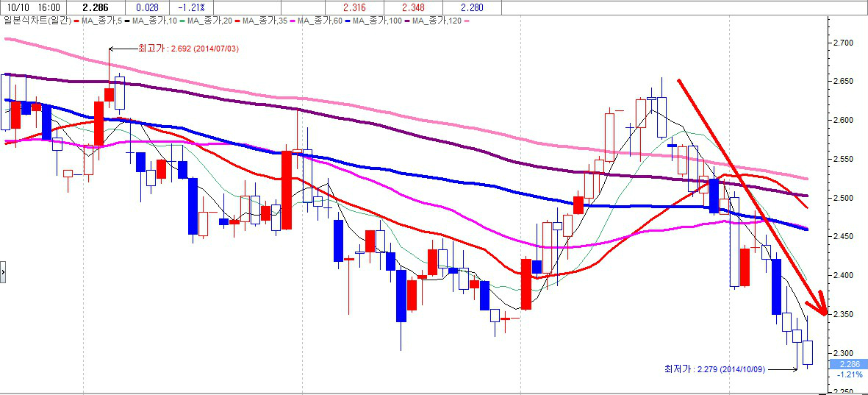
Task: Expand the left side panel arrow
Action: pyautogui.click(x=3, y=271)
